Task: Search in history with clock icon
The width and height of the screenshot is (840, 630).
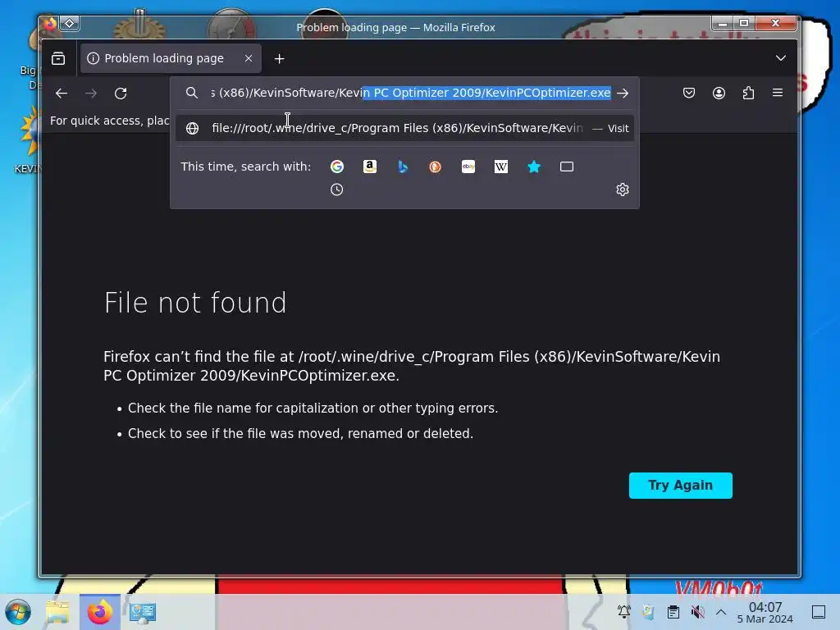Action: [x=336, y=189]
